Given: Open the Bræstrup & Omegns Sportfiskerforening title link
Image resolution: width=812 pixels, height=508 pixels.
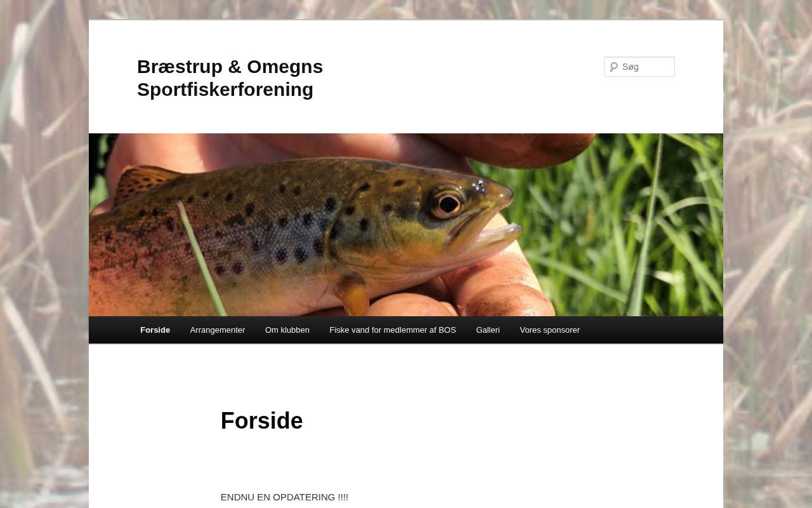Looking at the screenshot, I should coord(230,78).
